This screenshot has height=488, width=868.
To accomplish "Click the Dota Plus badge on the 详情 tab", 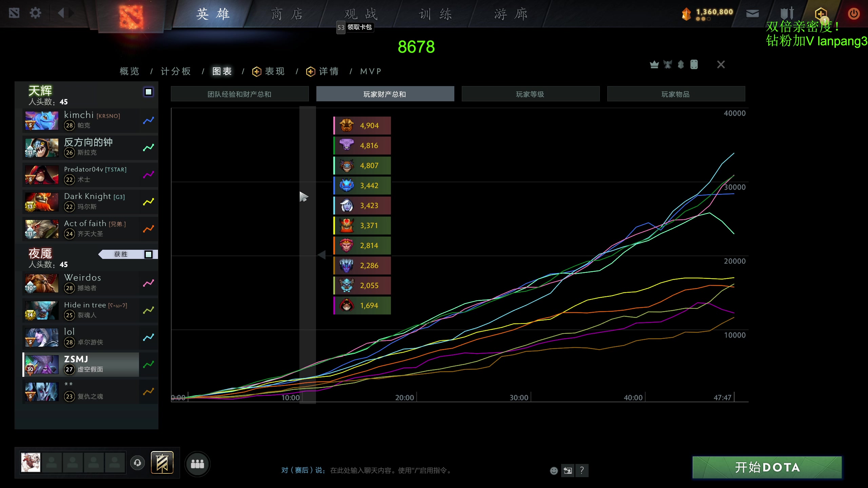I will (x=311, y=72).
